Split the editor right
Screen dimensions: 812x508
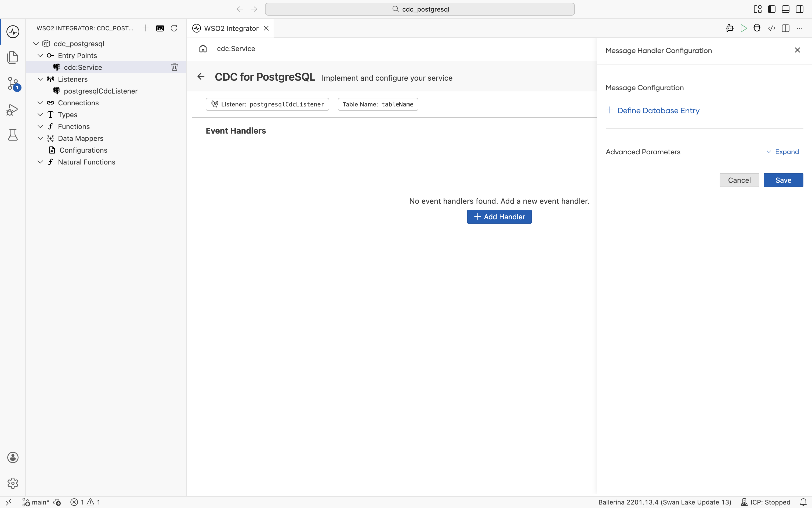pos(785,28)
